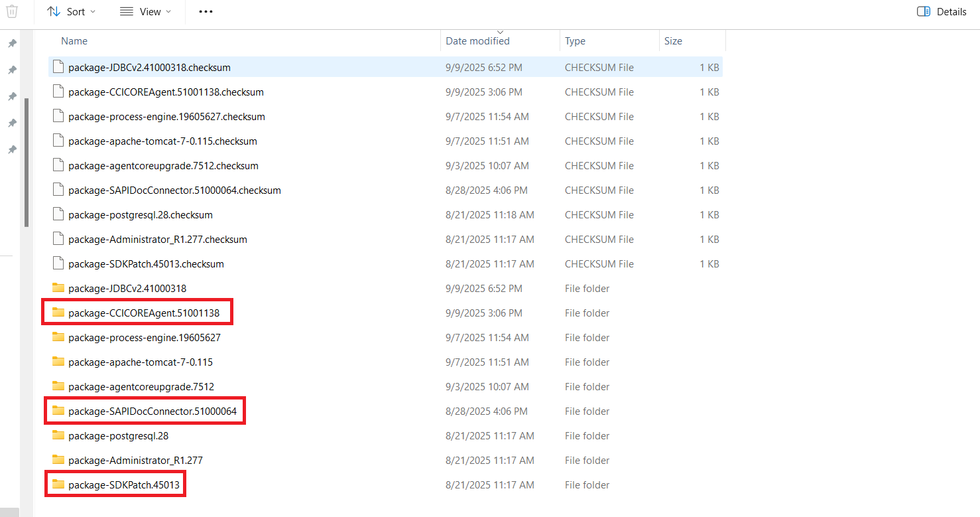Image resolution: width=980 pixels, height=517 pixels.
Task: Click date 9/3/2025 10:07 AM of agentcoreupgrade folder
Action: [487, 387]
